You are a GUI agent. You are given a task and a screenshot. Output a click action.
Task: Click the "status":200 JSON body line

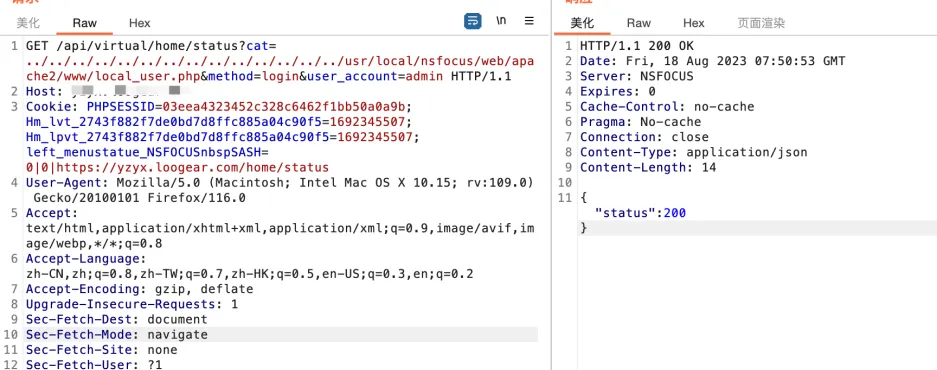tap(641, 213)
